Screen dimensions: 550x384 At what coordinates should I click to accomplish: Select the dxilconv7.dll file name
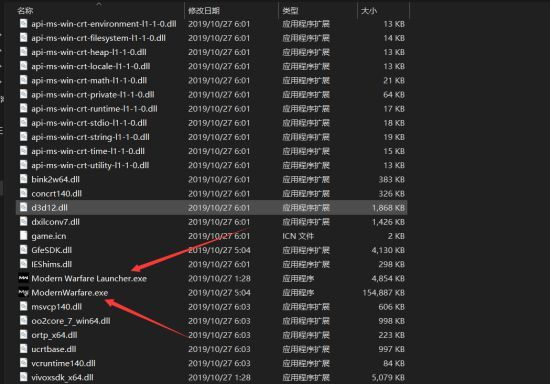pos(55,222)
